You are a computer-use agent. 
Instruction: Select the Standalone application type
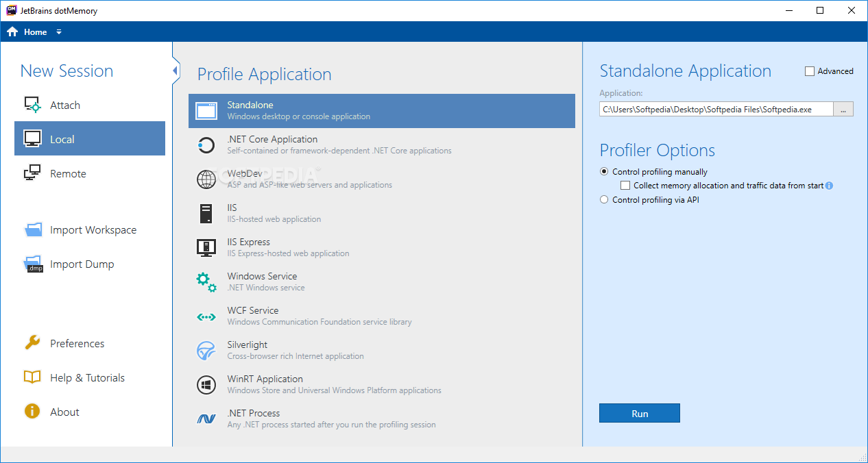382,111
